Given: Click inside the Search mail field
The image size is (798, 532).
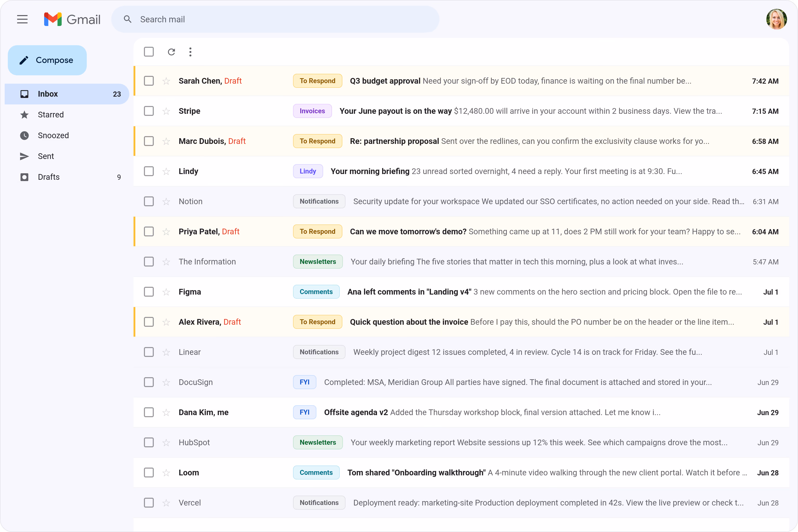Looking at the screenshot, I should (x=275, y=19).
